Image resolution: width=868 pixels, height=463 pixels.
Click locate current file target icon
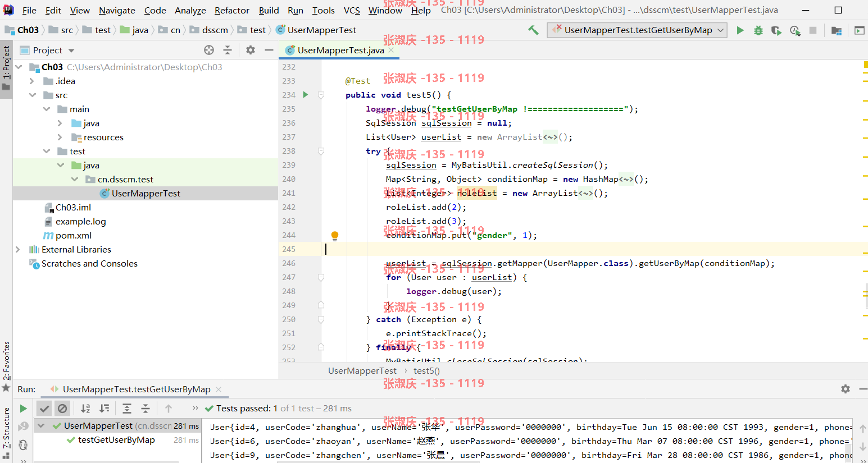click(209, 50)
